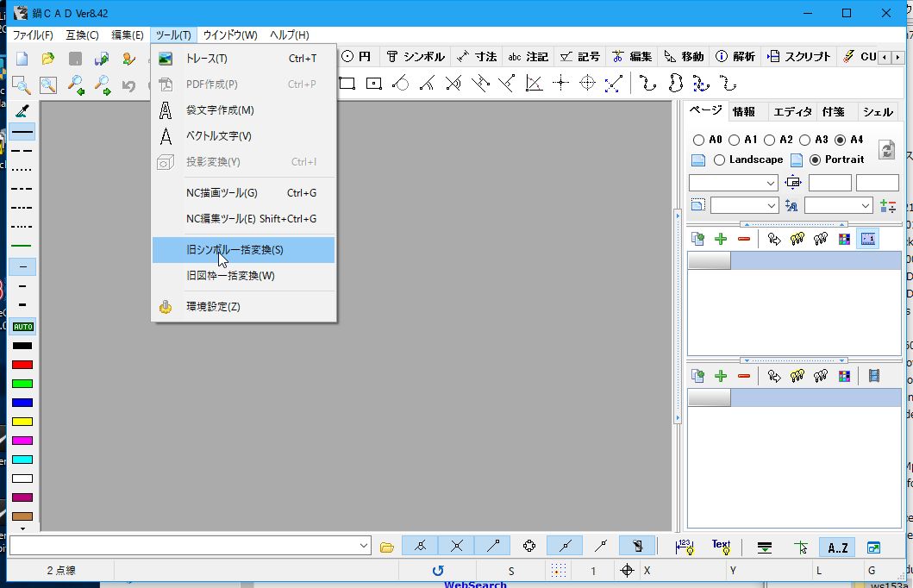
Task: Switch to the エディタ tab
Action: point(792,112)
